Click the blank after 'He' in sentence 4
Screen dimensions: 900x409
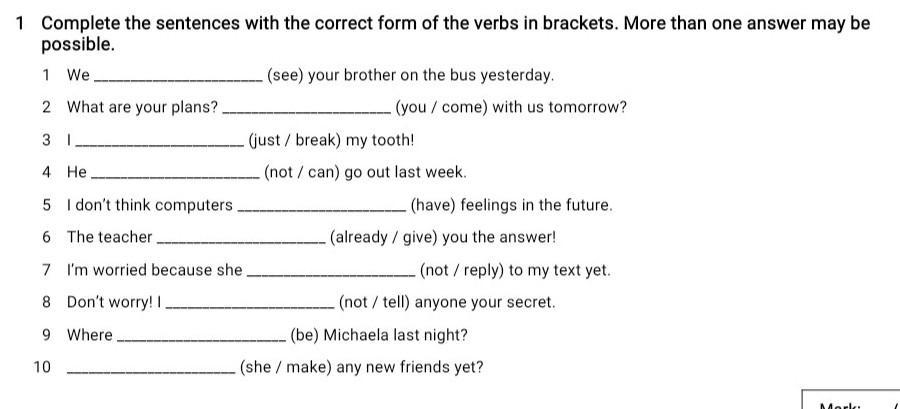click(x=176, y=177)
